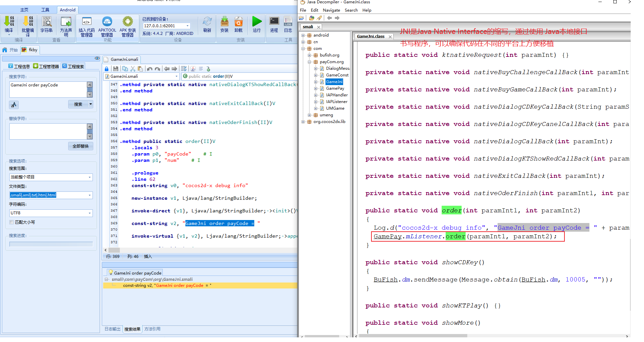
Task: Click the 全部替换 replace all button
Action: pyautogui.click(x=81, y=146)
